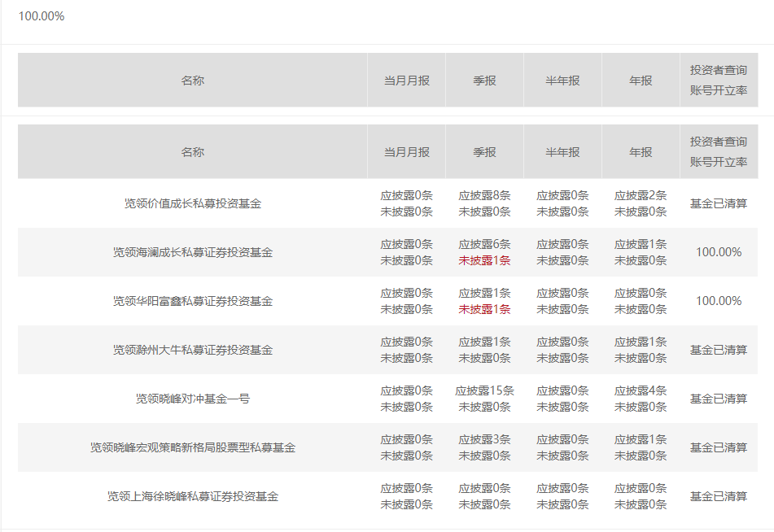Image resolution: width=774 pixels, height=532 pixels.
Task: Click 基金已清算 status for 览领价值成长
Action: click(719, 203)
